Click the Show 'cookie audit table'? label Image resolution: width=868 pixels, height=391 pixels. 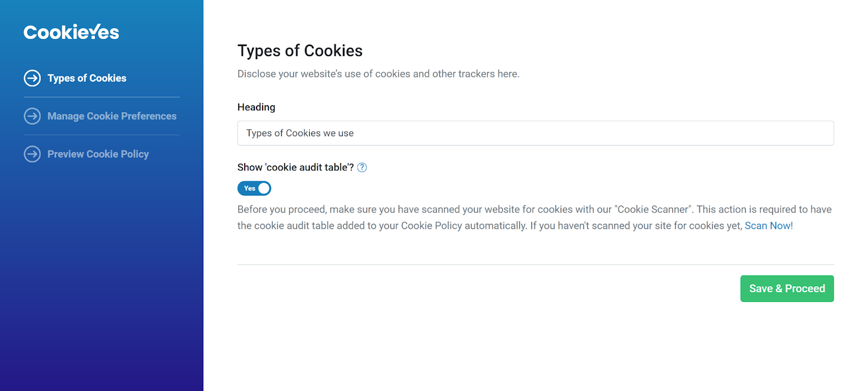click(295, 168)
